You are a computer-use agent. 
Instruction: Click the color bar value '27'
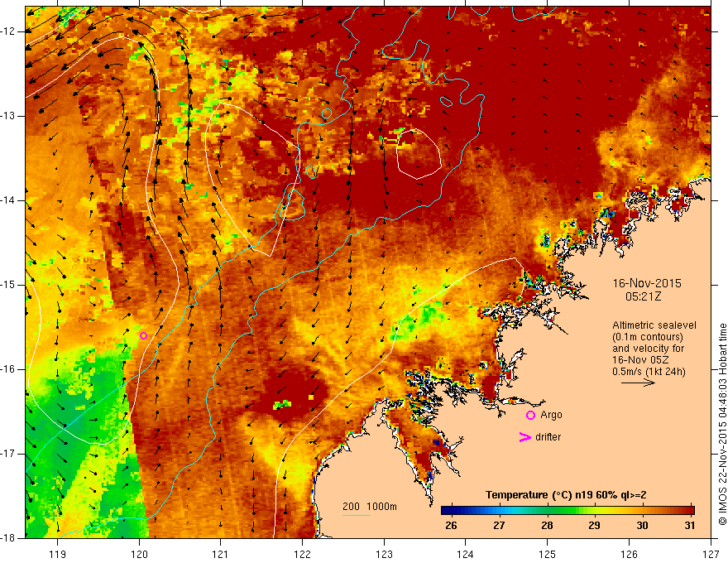pos(499,526)
